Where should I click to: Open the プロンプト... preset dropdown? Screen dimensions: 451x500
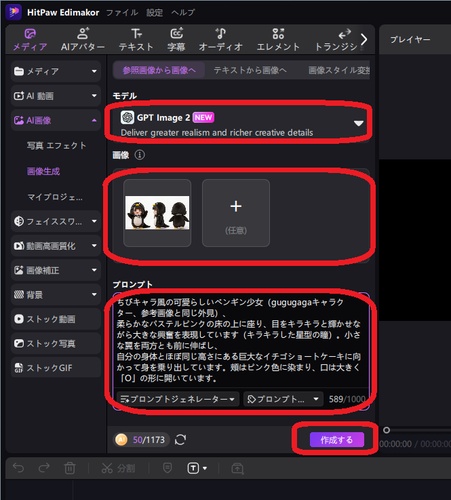tap(283, 399)
